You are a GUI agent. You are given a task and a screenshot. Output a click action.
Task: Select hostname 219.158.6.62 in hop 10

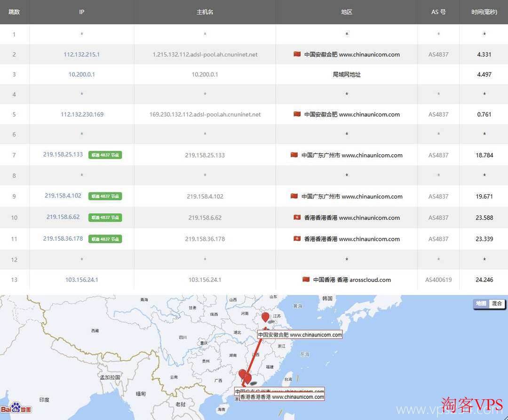coord(205,218)
